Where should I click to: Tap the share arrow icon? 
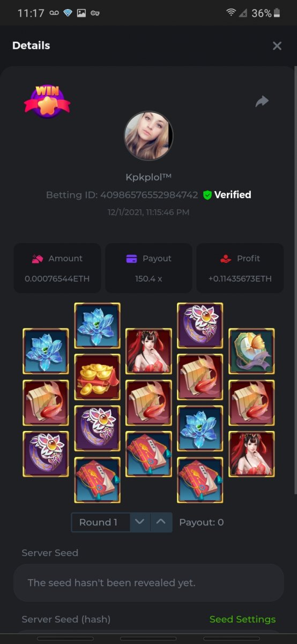262,101
